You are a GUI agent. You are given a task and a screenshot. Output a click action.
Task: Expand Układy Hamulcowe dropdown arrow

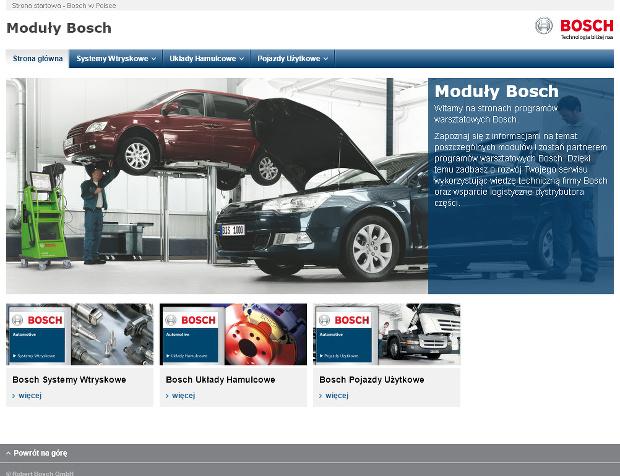point(242,59)
